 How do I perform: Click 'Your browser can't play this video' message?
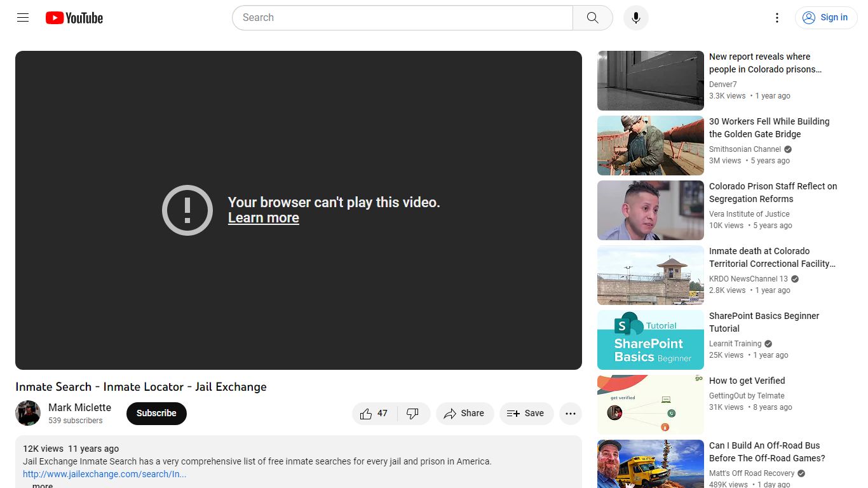point(334,202)
